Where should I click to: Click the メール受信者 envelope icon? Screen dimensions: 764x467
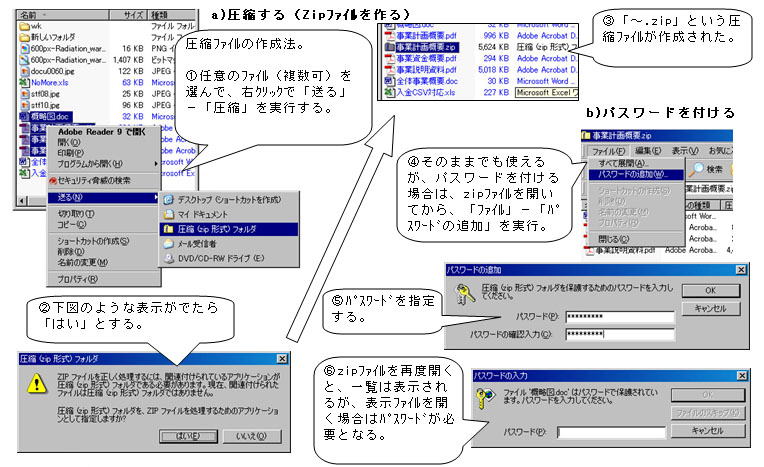[168, 243]
